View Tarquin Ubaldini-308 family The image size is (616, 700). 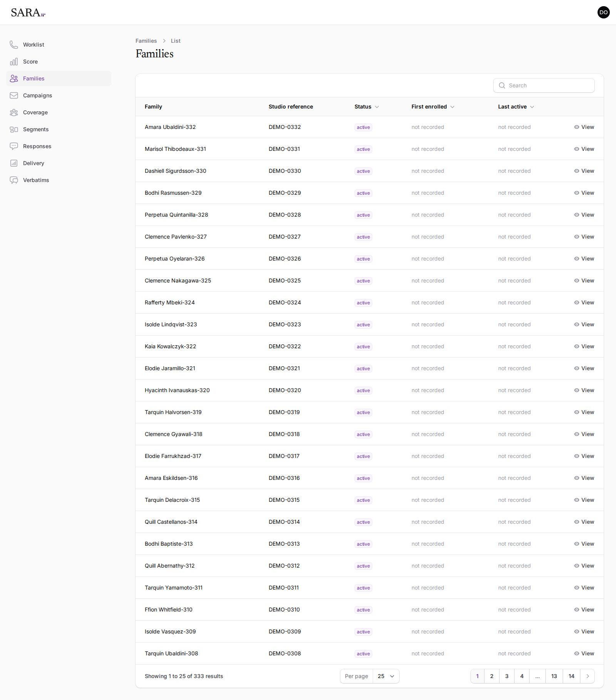[x=584, y=653]
